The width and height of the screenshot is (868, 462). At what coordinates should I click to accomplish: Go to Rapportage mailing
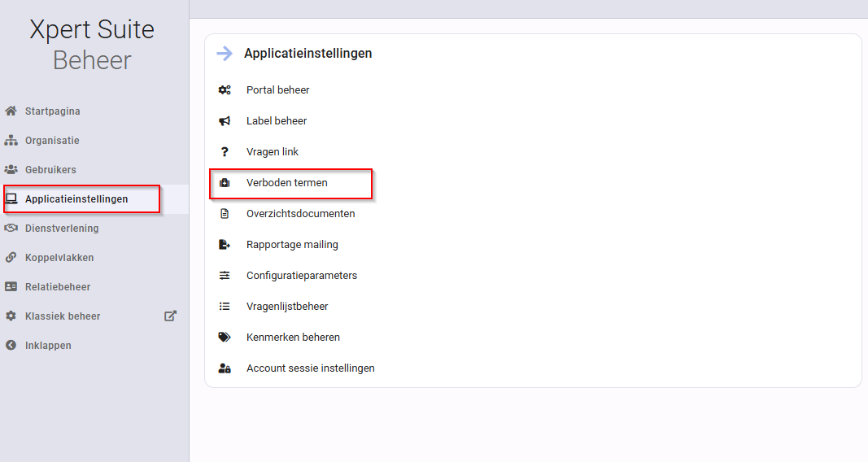292,245
